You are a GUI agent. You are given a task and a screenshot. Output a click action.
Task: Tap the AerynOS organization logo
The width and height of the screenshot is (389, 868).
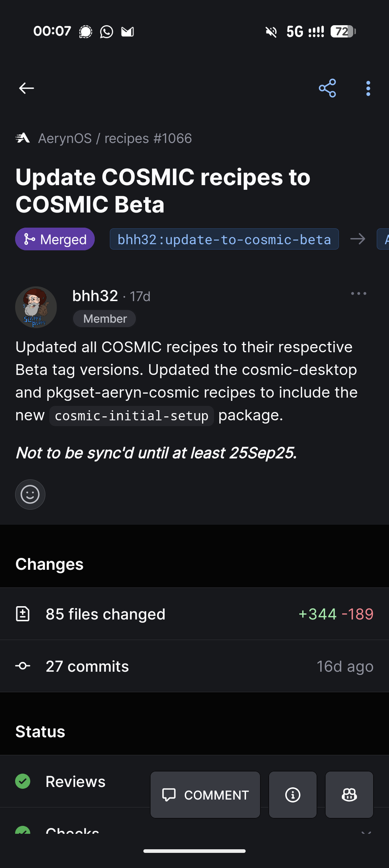pyautogui.click(x=23, y=138)
